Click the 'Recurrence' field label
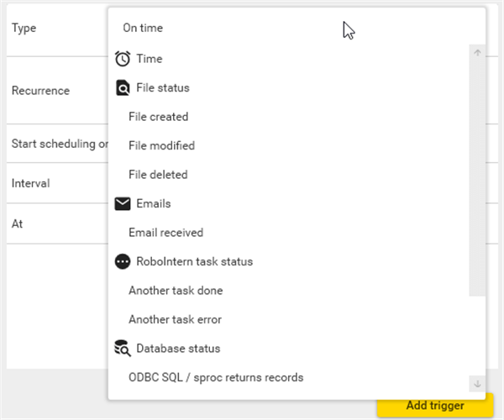Image resolution: width=504 pixels, height=420 pixels. tap(40, 90)
